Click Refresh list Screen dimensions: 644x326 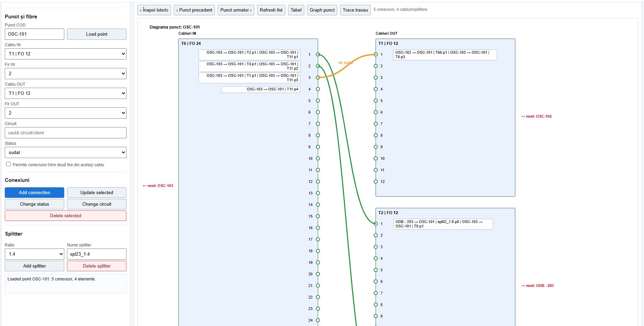(271, 10)
